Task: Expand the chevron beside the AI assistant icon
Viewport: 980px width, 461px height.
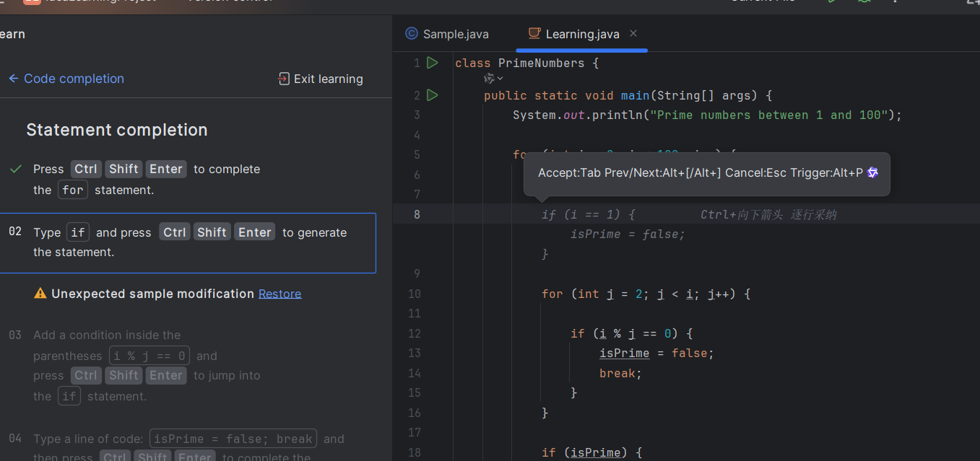Action: click(x=500, y=78)
